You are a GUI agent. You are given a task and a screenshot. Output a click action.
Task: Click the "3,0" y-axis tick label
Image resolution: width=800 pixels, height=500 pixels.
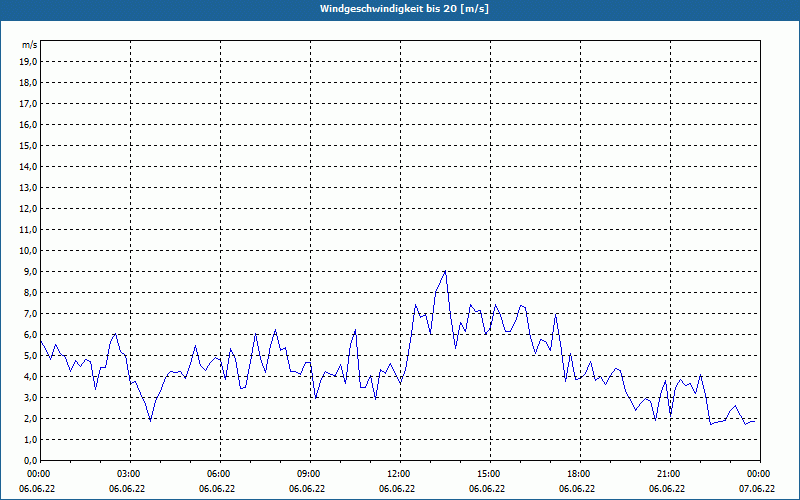coord(31,397)
